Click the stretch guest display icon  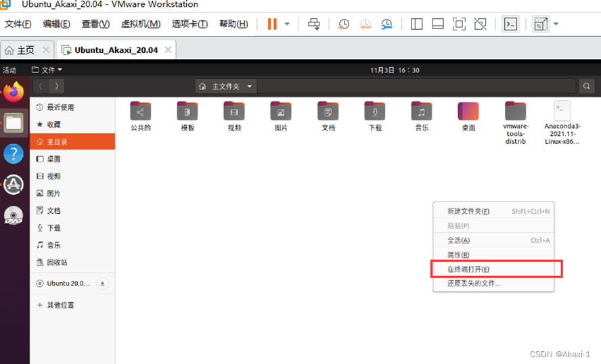pyautogui.click(x=541, y=24)
